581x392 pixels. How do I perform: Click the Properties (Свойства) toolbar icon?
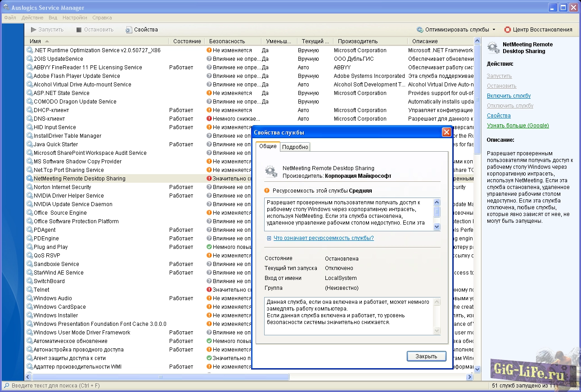pyautogui.click(x=129, y=30)
